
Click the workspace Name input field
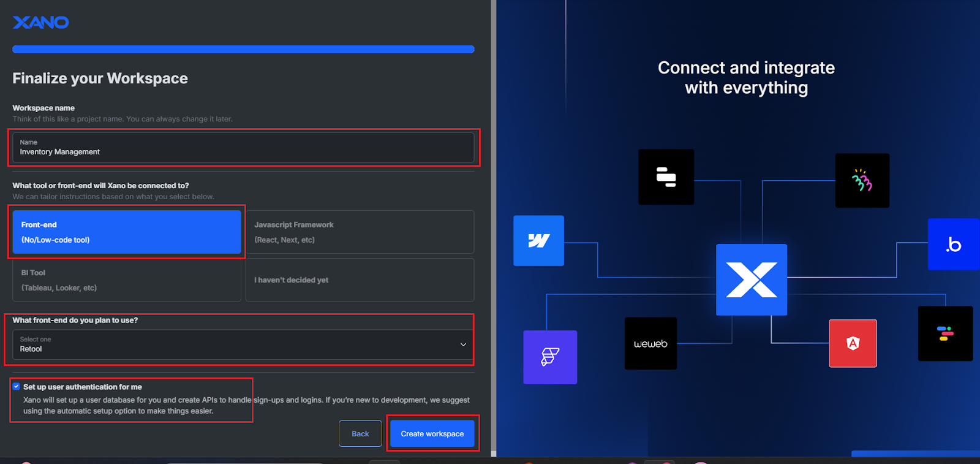(x=243, y=147)
